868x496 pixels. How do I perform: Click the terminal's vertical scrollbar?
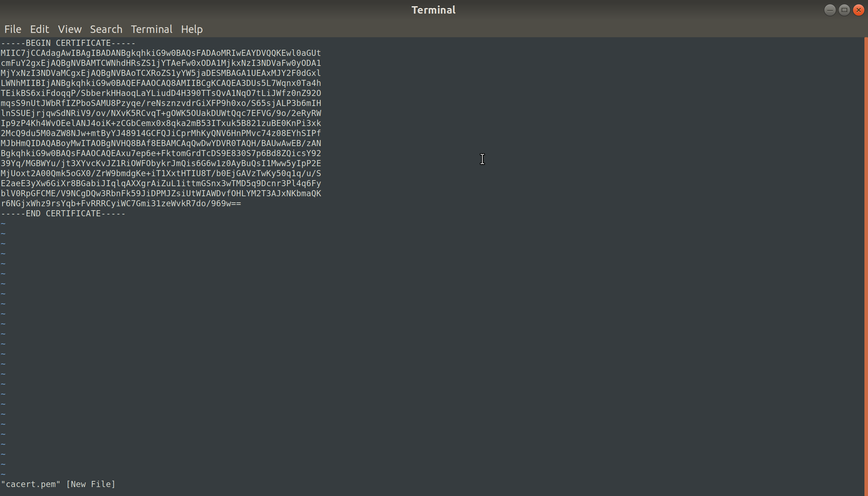(866, 265)
